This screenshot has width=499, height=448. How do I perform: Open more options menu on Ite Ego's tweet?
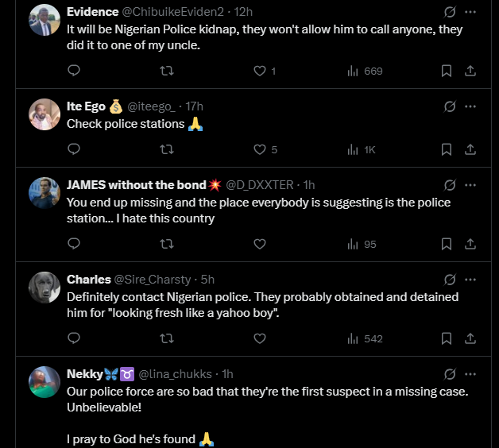[470, 106]
